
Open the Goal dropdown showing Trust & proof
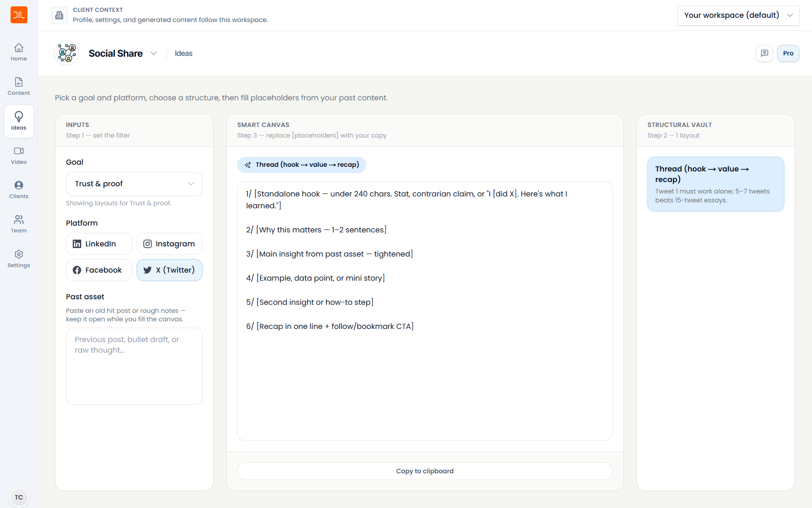click(x=134, y=184)
